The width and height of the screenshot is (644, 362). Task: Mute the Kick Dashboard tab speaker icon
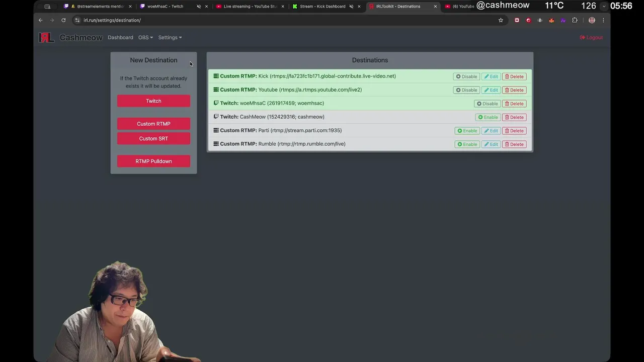[351, 7]
